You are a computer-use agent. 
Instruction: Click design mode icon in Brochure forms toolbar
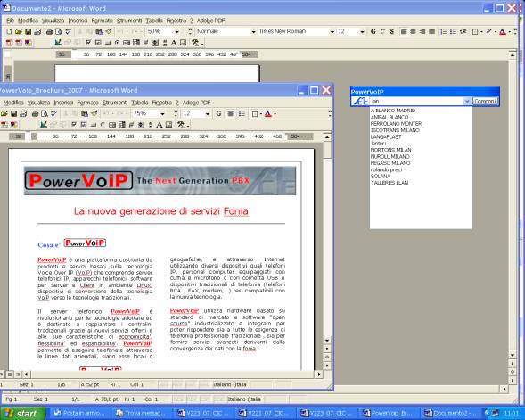pos(44,125)
